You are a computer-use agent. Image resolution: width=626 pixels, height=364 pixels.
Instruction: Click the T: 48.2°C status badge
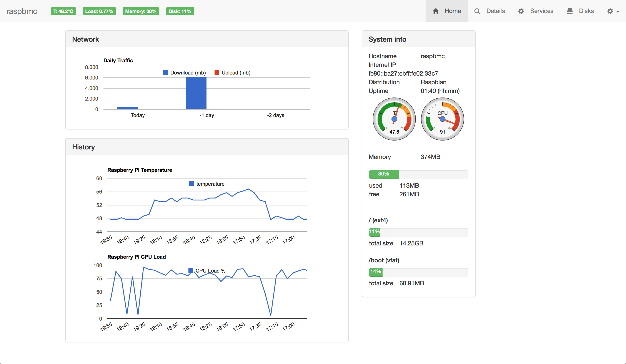[x=63, y=12]
